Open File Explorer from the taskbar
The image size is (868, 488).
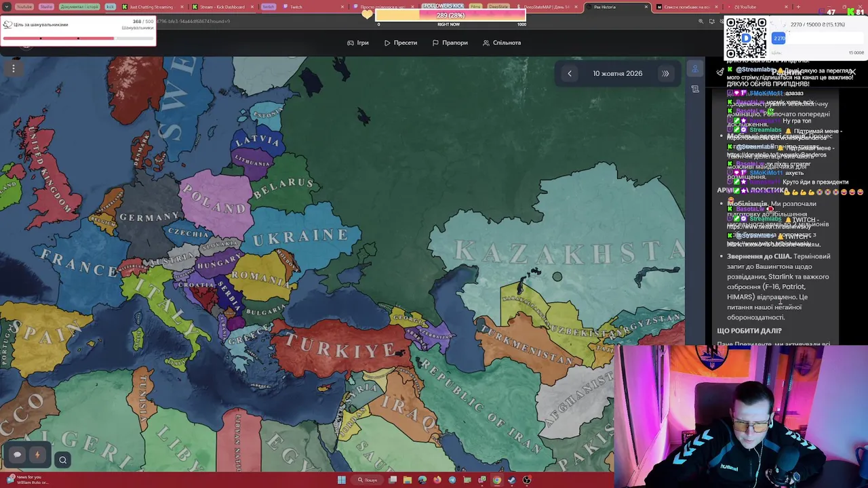point(408,480)
